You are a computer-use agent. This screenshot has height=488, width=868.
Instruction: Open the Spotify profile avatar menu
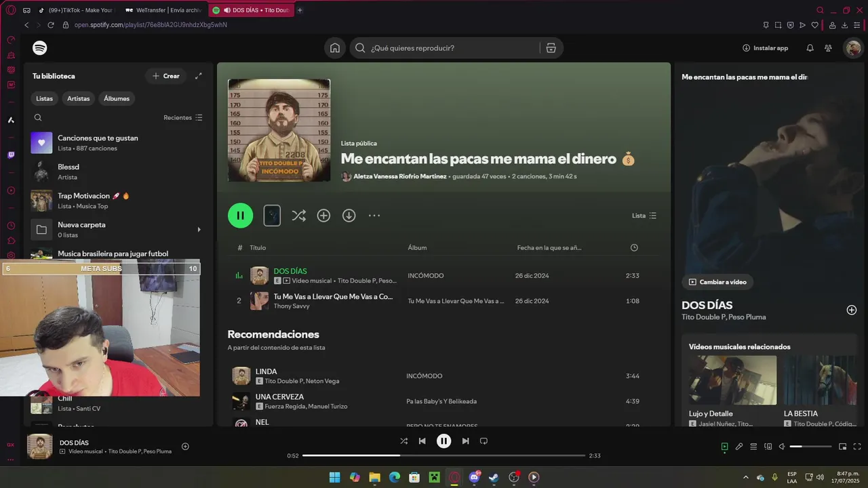pos(853,48)
